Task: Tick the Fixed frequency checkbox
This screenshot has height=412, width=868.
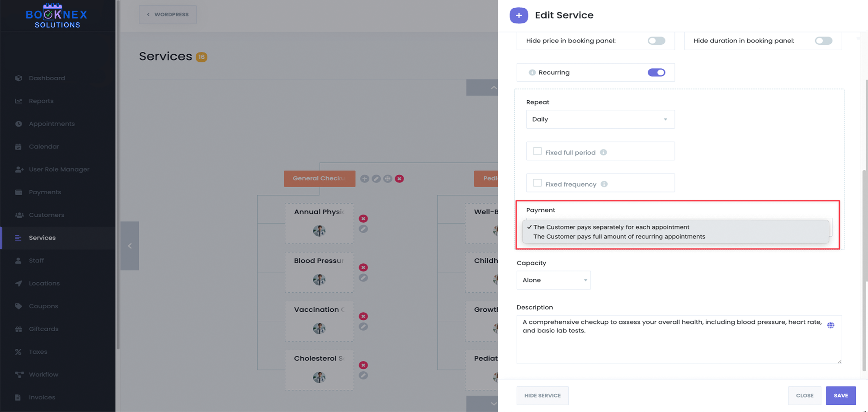Action: tap(537, 183)
